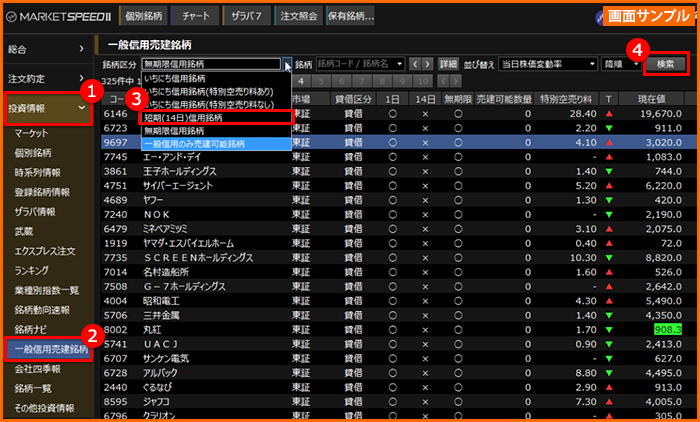Open the 降順 sort order dropdown

pos(621,64)
